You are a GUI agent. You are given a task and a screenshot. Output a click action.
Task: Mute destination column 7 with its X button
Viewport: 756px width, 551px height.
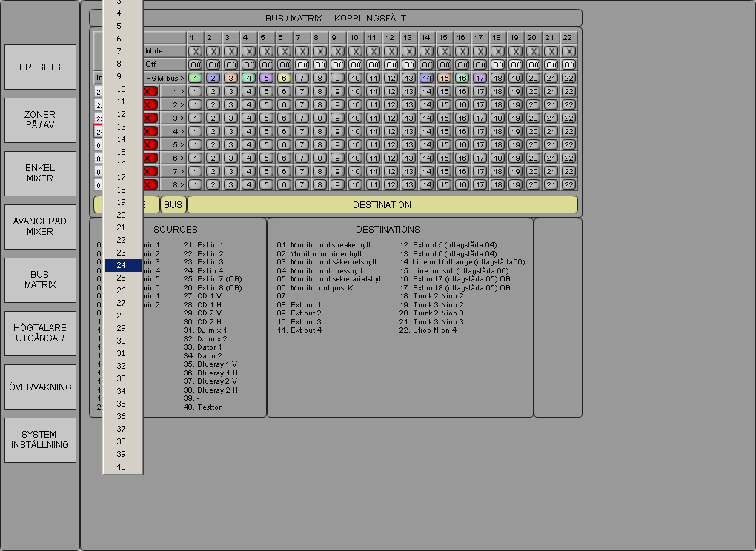pos(302,51)
